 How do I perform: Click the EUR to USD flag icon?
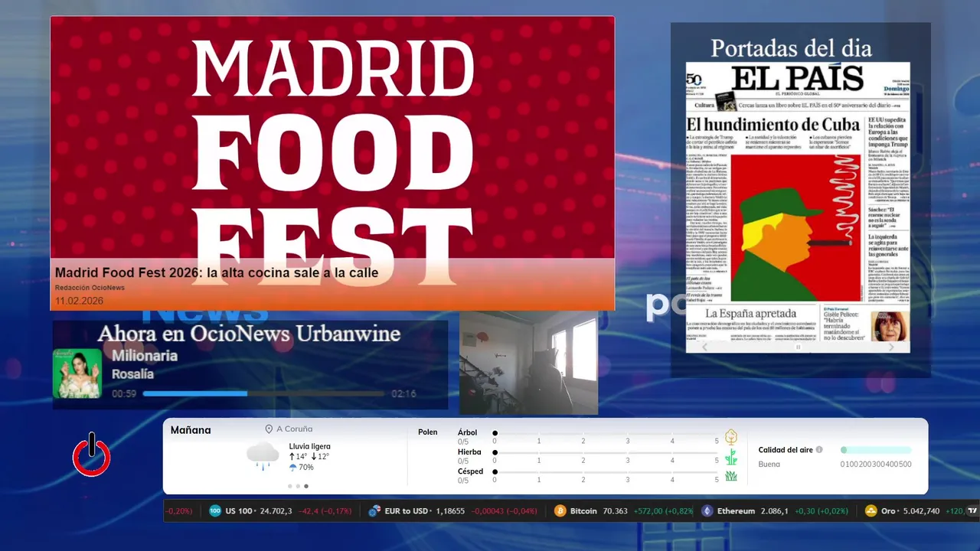pyautogui.click(x=374, y=510)
